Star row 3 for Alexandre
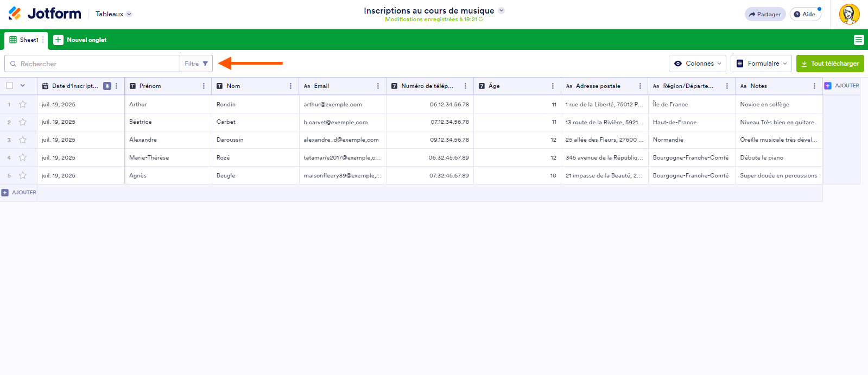Screen dimensions: 868x375 [23, 140]
